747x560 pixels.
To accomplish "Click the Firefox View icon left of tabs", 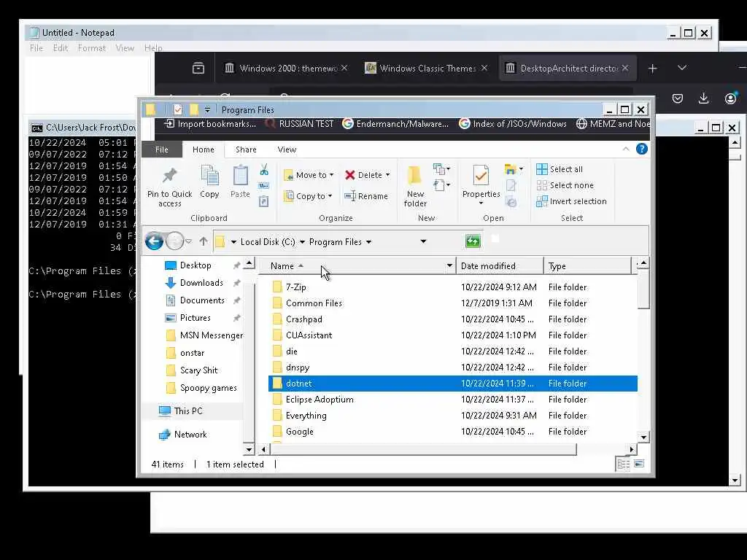I will pos(198,68).
